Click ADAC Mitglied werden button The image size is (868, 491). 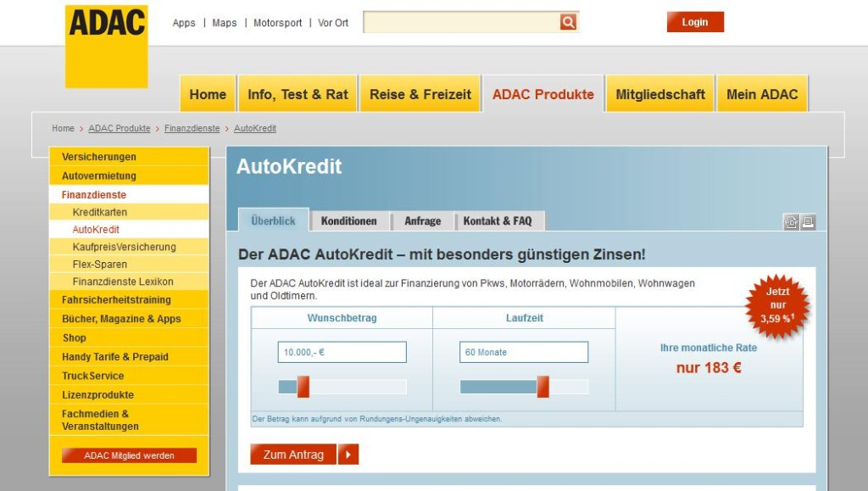(x=129, y=455)
